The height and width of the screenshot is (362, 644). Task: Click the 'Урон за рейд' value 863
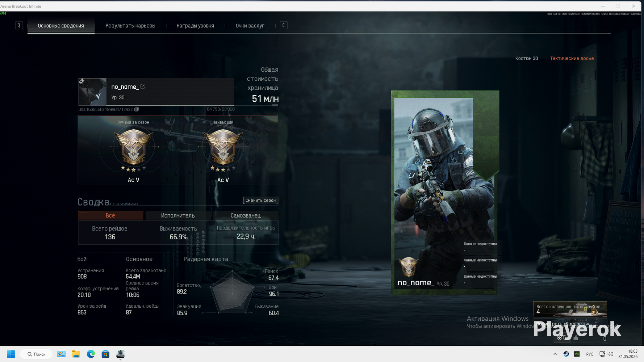coord(82,312)
